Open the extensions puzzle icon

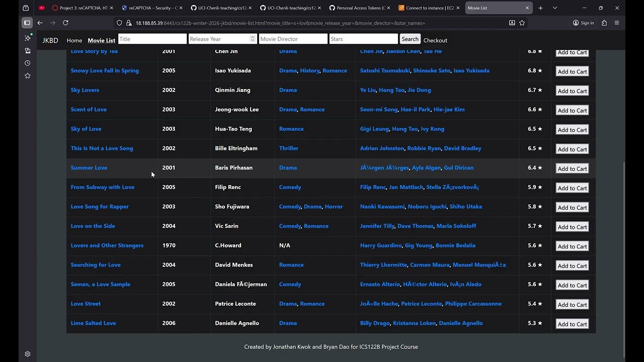click(604, 23)
